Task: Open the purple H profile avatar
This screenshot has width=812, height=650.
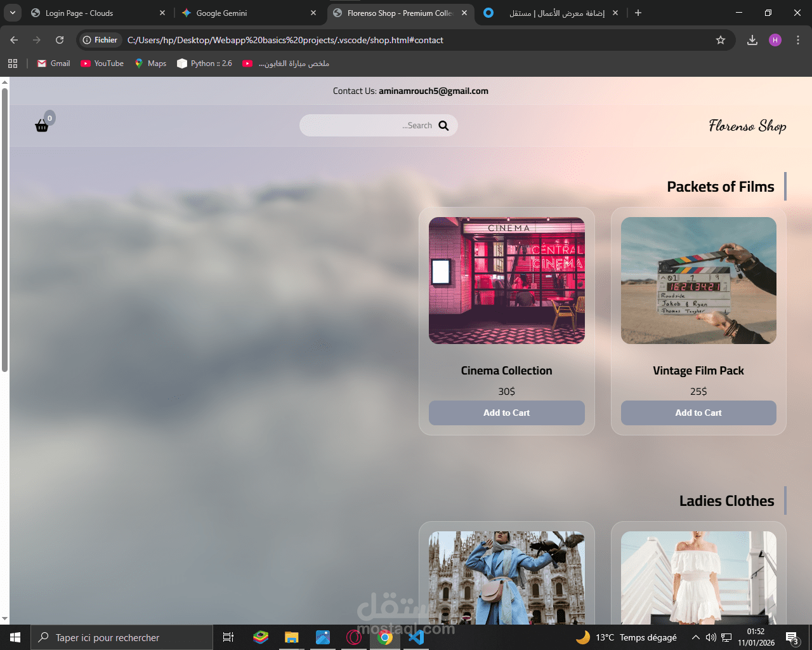Action: (x=775, y=40)
